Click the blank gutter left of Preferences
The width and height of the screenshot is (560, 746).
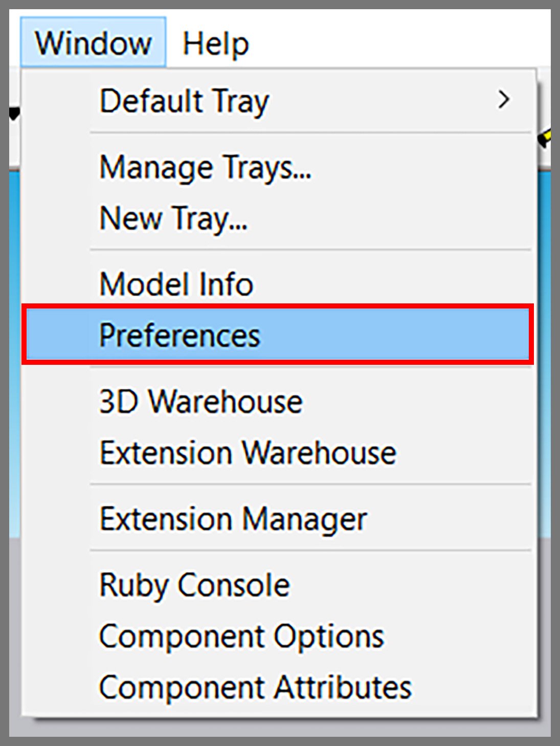(x=57, y=335)
